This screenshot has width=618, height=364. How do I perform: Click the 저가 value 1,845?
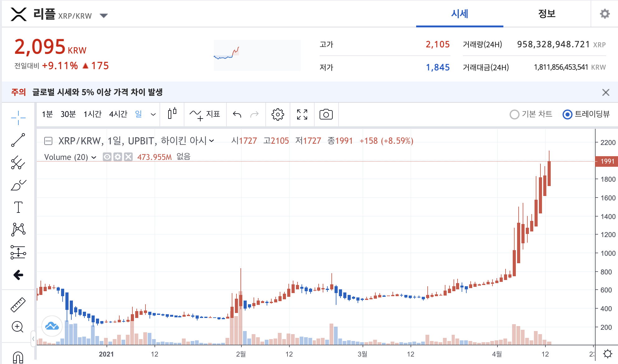pyautogui.click(x=438, y=68)
